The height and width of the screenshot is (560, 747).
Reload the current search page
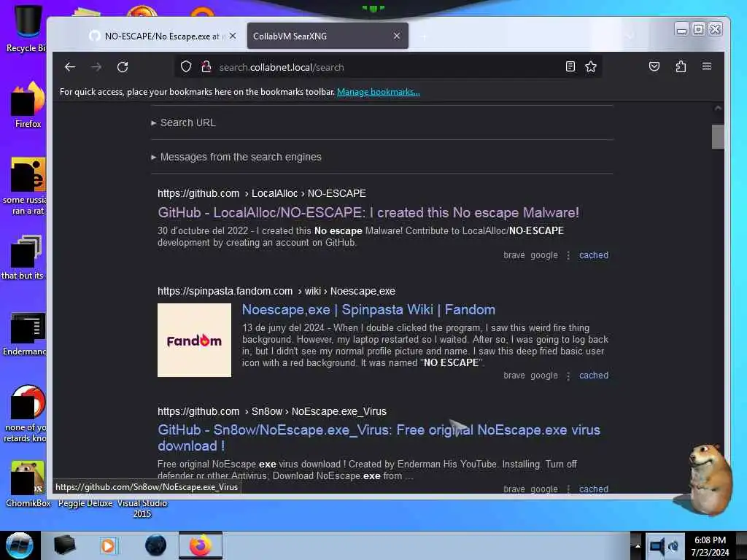click(x=123, y=67)
